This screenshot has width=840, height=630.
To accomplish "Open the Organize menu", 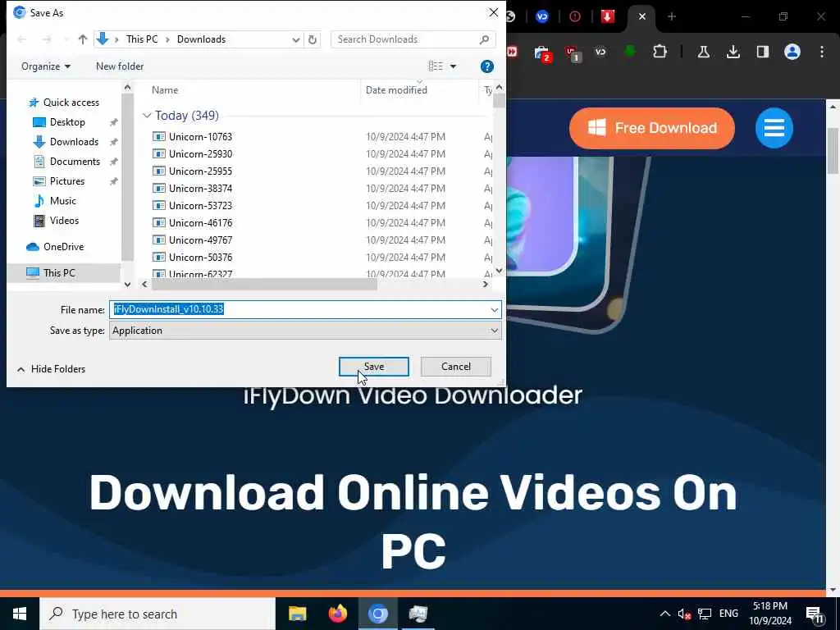I will coord(46,66).
